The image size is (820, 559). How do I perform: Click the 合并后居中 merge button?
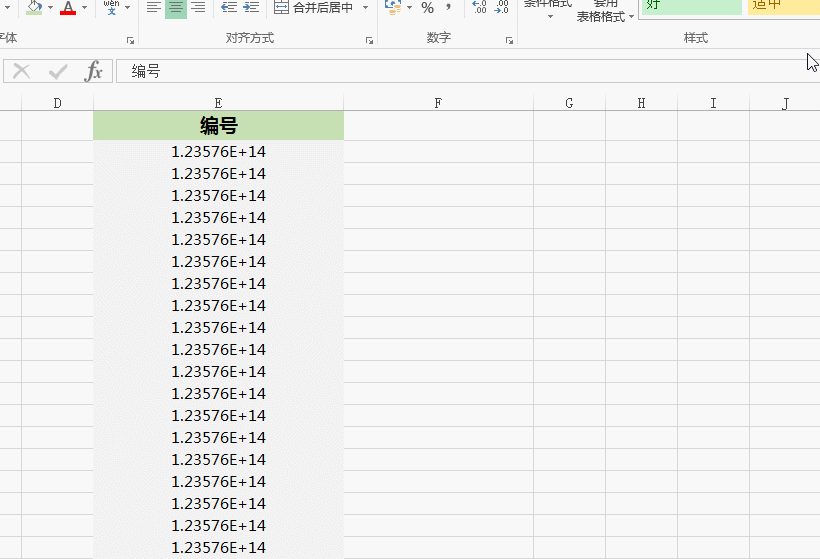click(x=313, y=7)
